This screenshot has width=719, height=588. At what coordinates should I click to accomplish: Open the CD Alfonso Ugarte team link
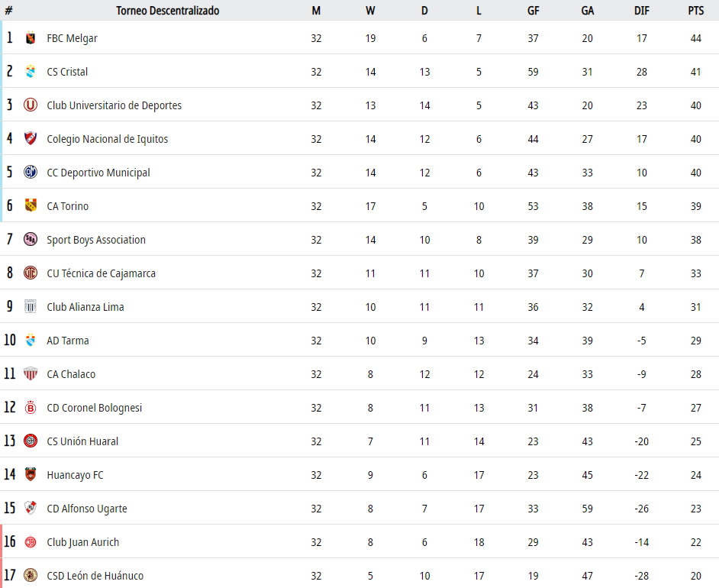pos(87,509)
